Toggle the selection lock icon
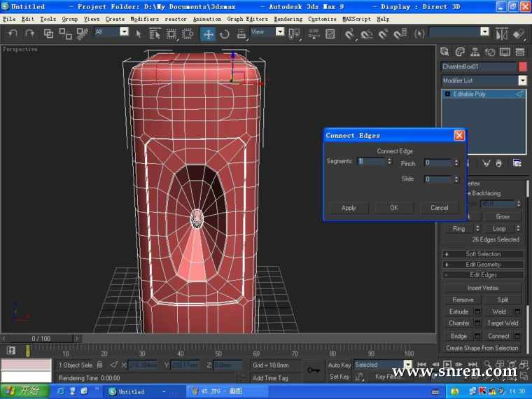 click(x=99, y=365)
